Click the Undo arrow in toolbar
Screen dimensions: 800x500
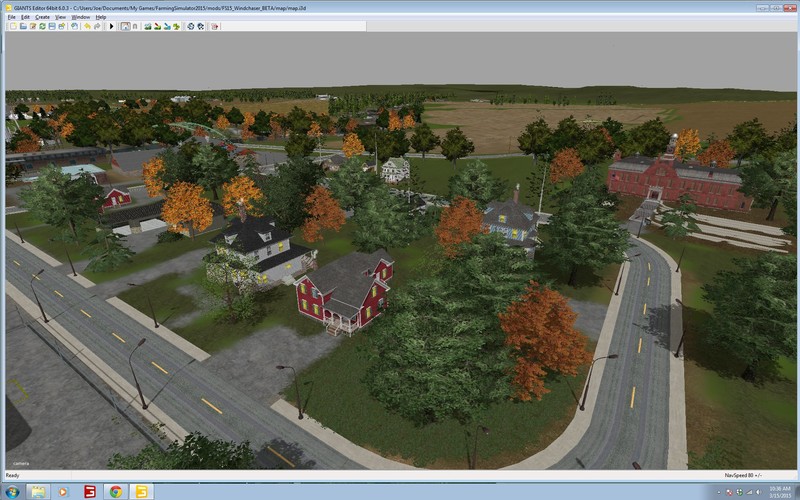tap(87, 26)
